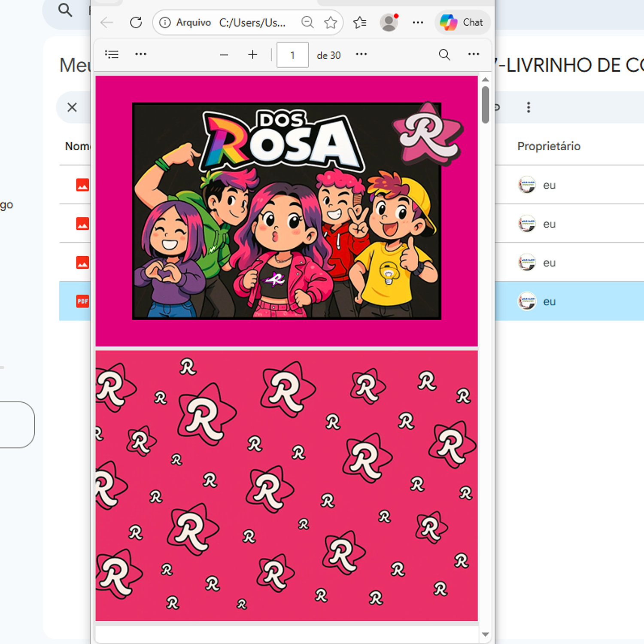The image size is (644, 644).
Task: Zoom in the PDF with plus icon
Action: [252, 55]
